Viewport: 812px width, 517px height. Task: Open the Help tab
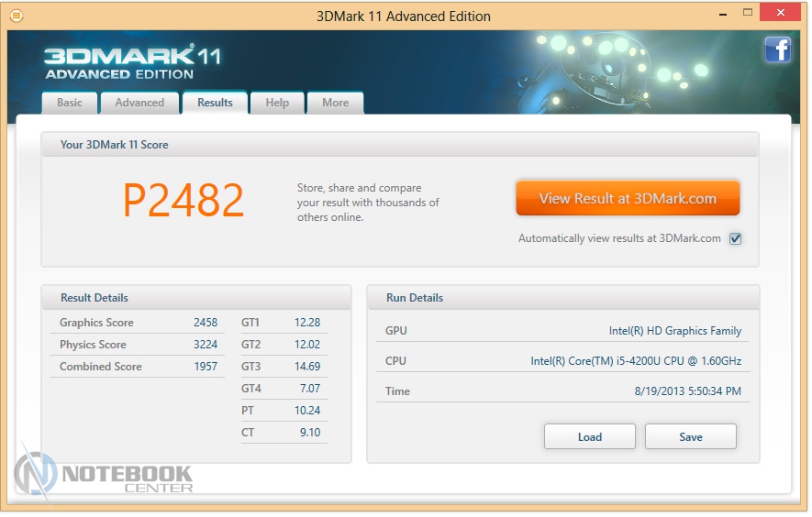point(277,103)
